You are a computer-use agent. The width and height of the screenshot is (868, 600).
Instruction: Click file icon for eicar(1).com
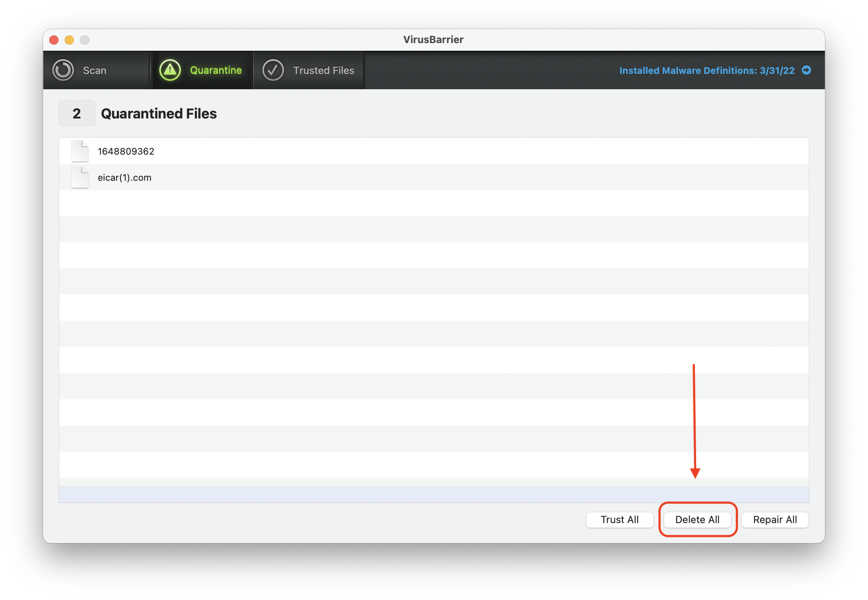(x=80, y=177)
